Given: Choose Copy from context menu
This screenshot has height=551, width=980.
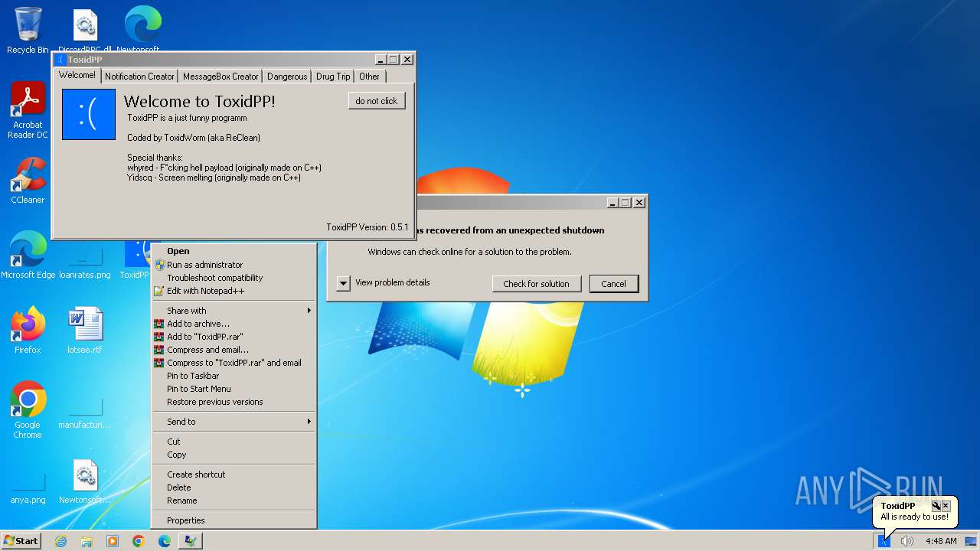Looking at the screenshot, I should 234,455.
